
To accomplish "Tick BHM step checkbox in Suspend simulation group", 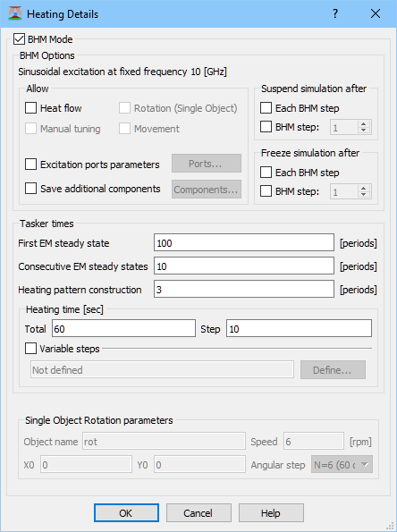I will (x=266, y=127).
